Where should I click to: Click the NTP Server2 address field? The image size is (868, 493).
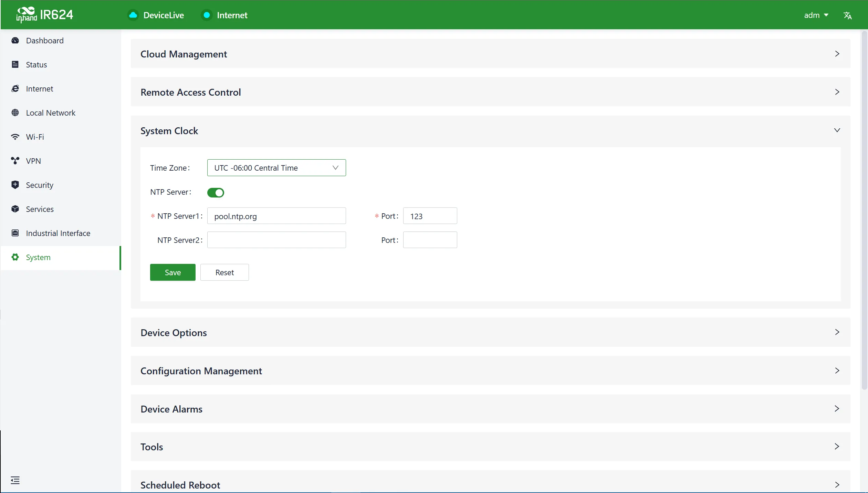pyautogui.click(x=276, y=240)
